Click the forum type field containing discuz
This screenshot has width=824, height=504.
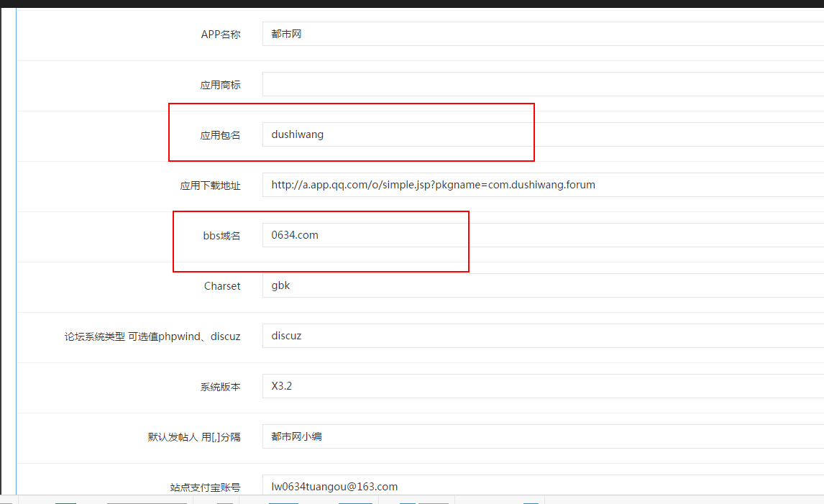point(543,336)
